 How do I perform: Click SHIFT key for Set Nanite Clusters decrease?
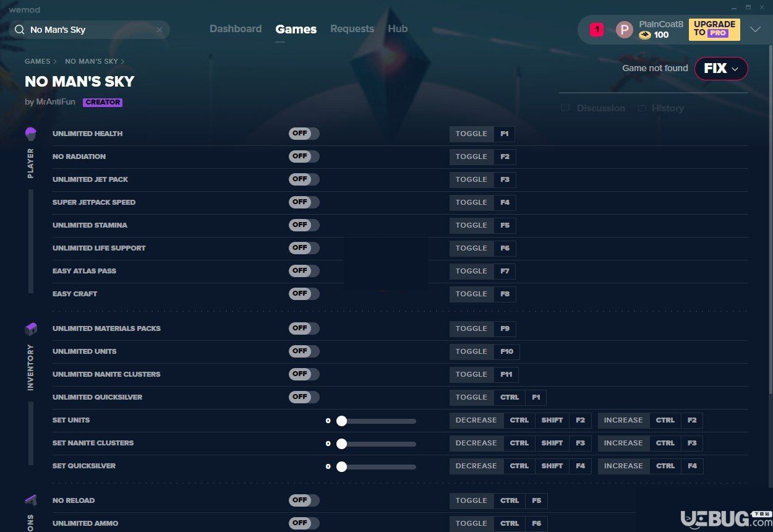pyautogui.click(x=552, y=443)
